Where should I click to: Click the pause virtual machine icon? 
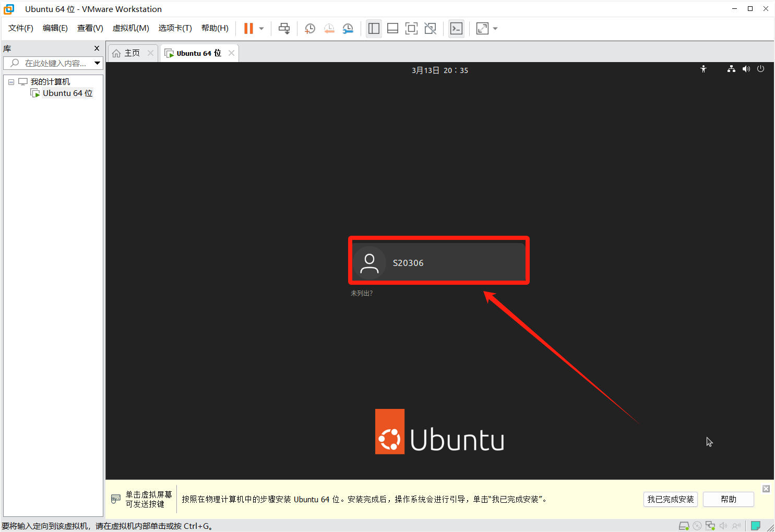tap(248, 29)
